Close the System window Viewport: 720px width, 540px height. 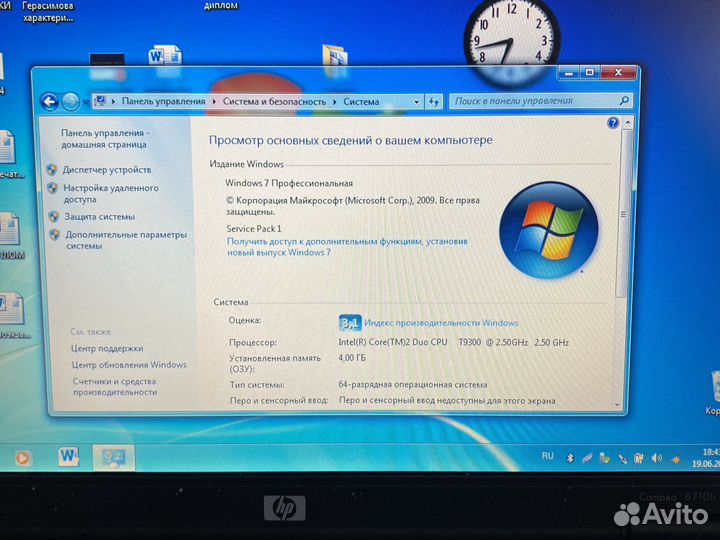618,73
